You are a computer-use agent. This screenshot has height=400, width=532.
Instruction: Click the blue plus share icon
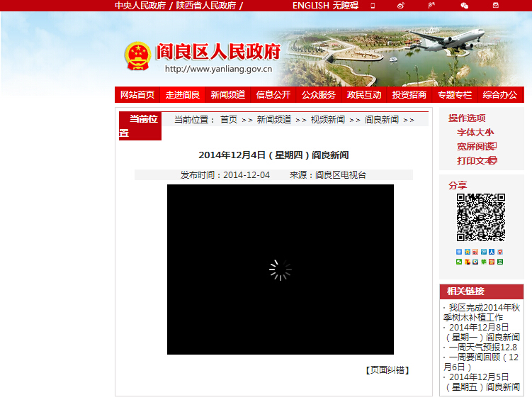pyautogui.click(x=459, y=252)
